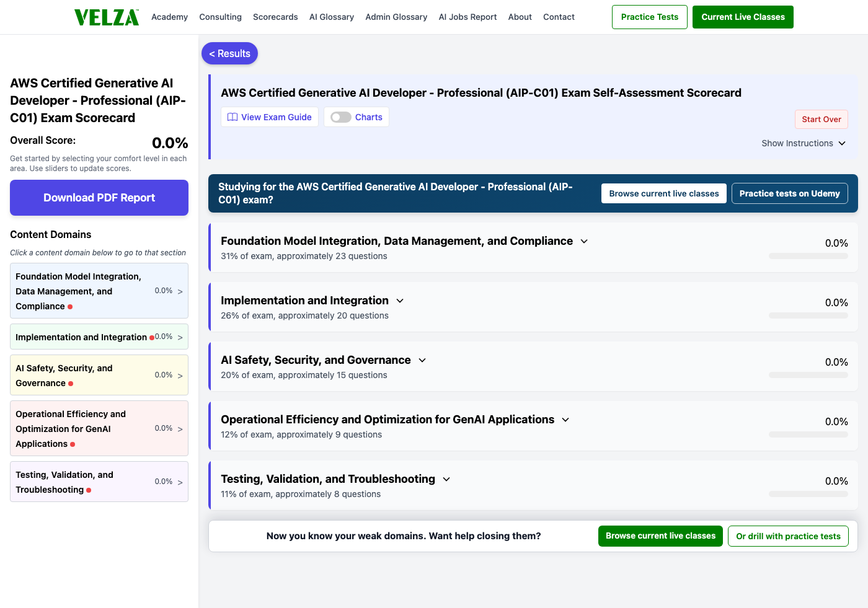
Task: Click the Foundation Model Integration progress bar
Action: pos(808,256)
